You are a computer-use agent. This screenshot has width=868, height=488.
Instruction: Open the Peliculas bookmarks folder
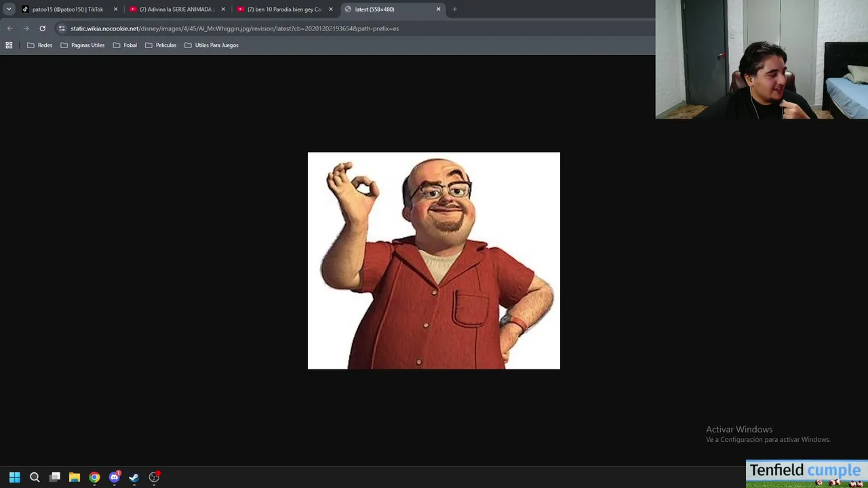(161, 45)
